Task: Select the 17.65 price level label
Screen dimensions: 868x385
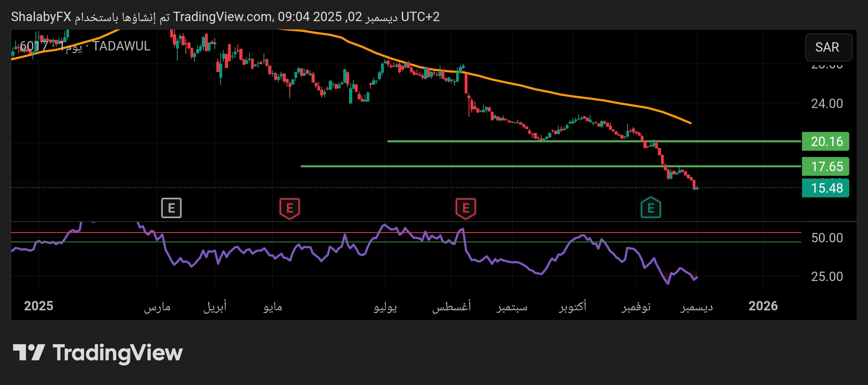Action: click(825, 167)
